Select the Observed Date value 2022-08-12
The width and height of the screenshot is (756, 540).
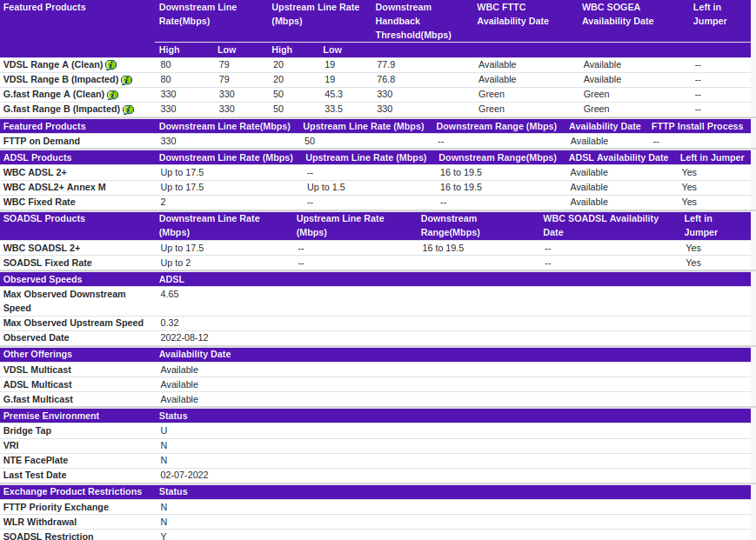[184, 337]
